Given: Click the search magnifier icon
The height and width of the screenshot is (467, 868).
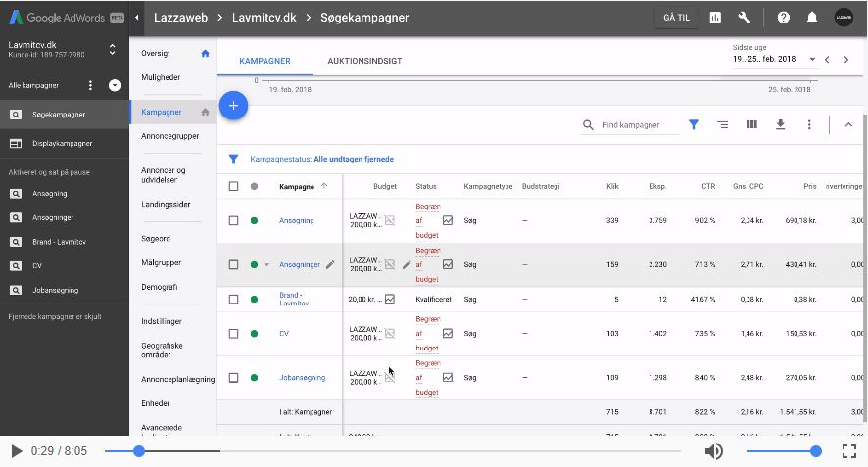Looking at the screenshot, I should pyautogui.click(x=588, y=125).
